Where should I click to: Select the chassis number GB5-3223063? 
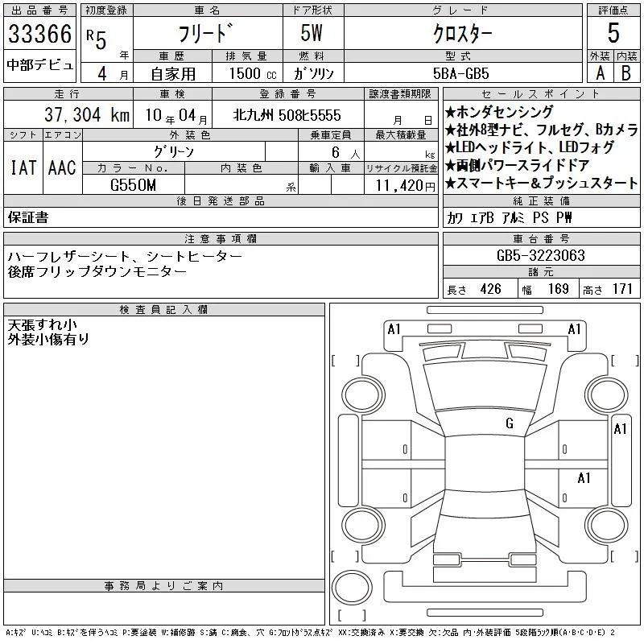click(x=541, y=255)
